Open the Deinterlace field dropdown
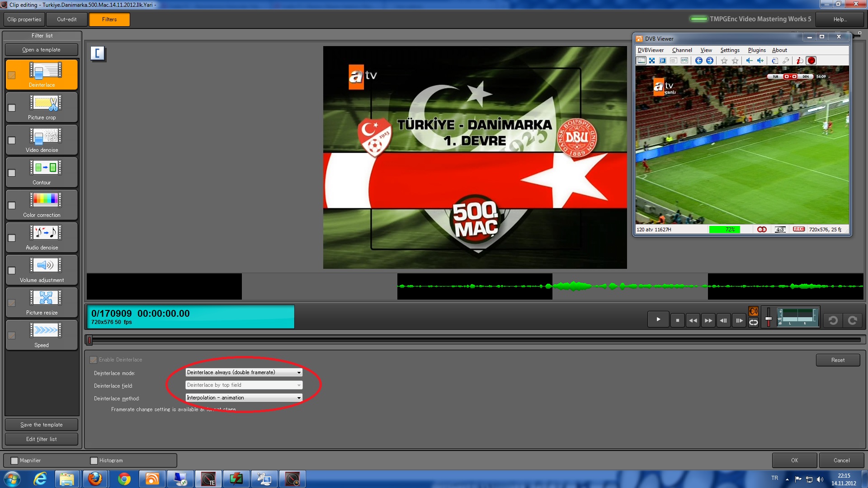 pyautogui.click(x=299, y=385)
